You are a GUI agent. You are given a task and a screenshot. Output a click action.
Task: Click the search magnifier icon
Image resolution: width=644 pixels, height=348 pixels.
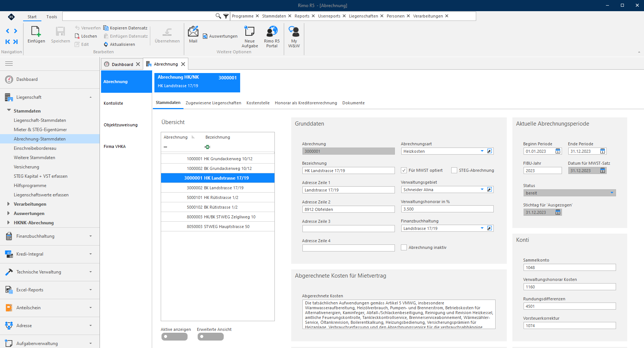click(218, 16)
